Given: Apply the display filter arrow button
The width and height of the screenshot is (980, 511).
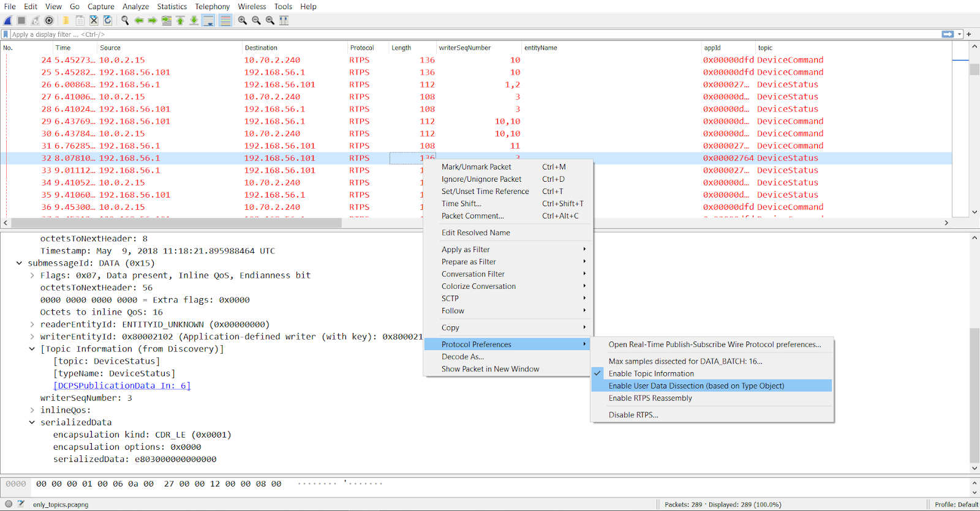Looking at the screenshot, I should coord(948,34).
